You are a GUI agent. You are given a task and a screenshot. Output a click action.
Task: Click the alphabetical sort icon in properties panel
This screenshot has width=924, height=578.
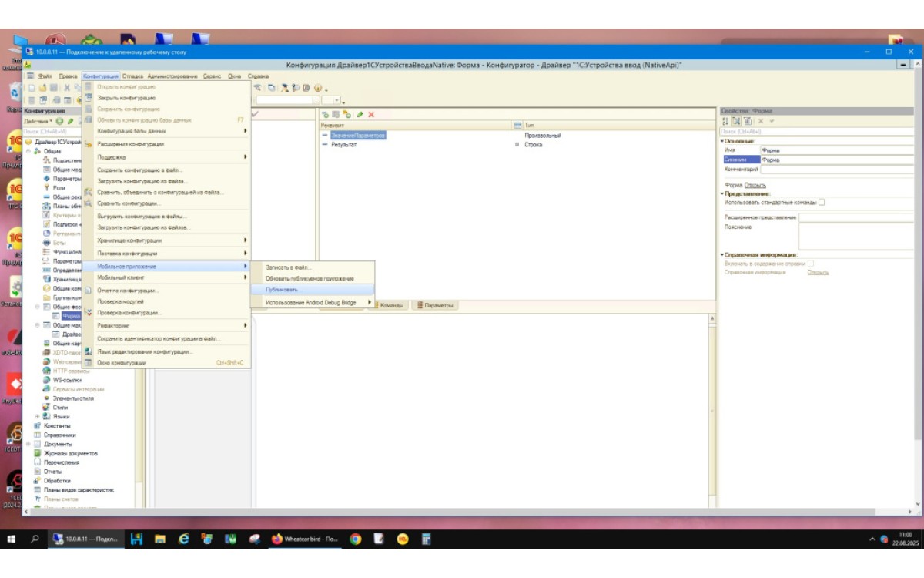coord(725,122)
